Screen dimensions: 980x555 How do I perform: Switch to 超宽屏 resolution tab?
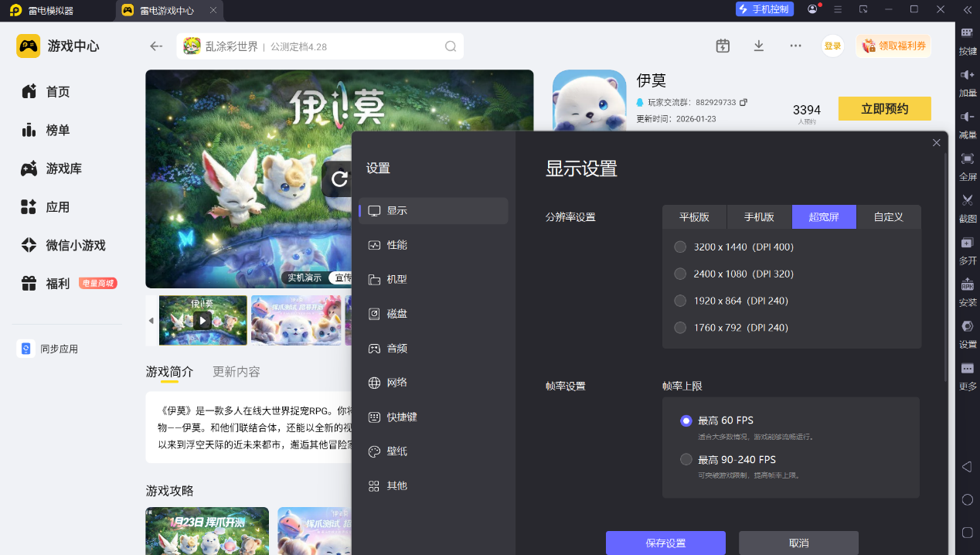[824, 217]
